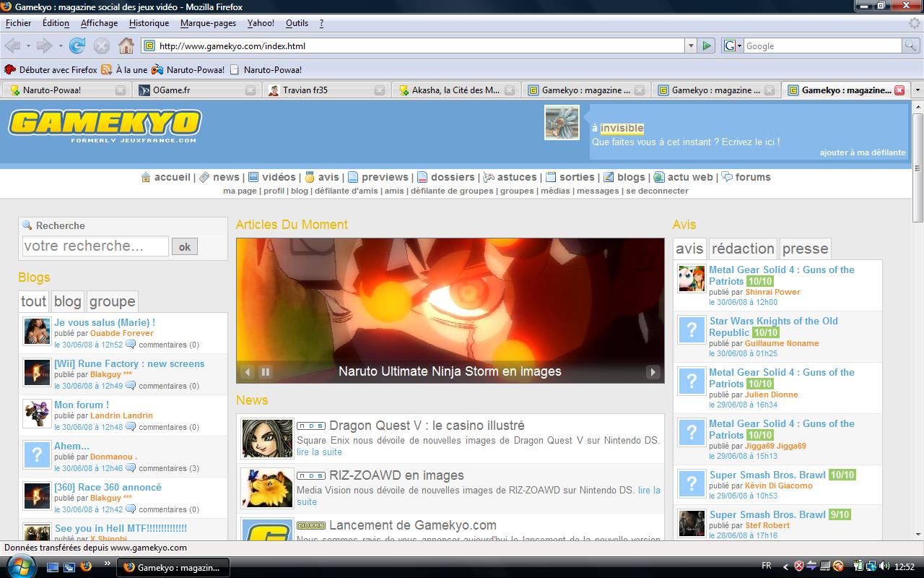Viewport: 924px width, 578px height.
Task: Switch to the Akasha, la Cité tab
Action: pos(456,90)
